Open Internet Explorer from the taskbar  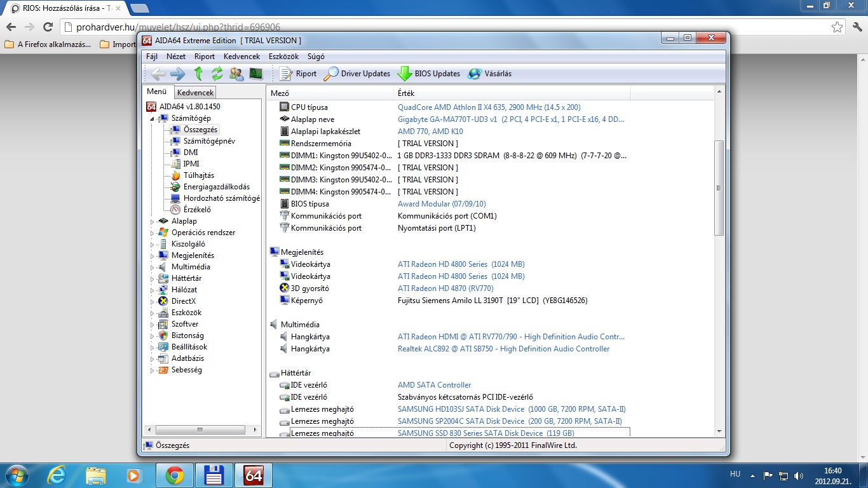click(57, 475)
